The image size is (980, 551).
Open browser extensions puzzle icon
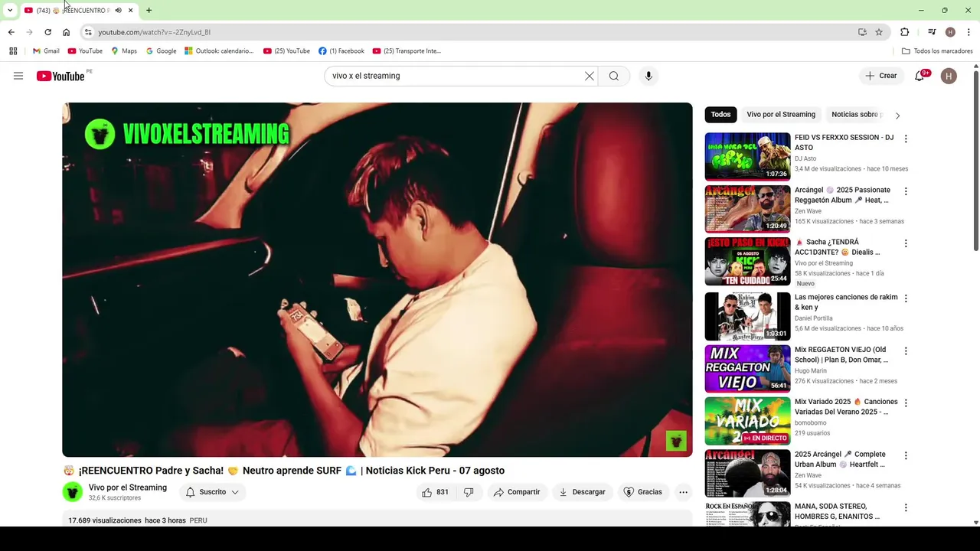[x=905, y=32]
